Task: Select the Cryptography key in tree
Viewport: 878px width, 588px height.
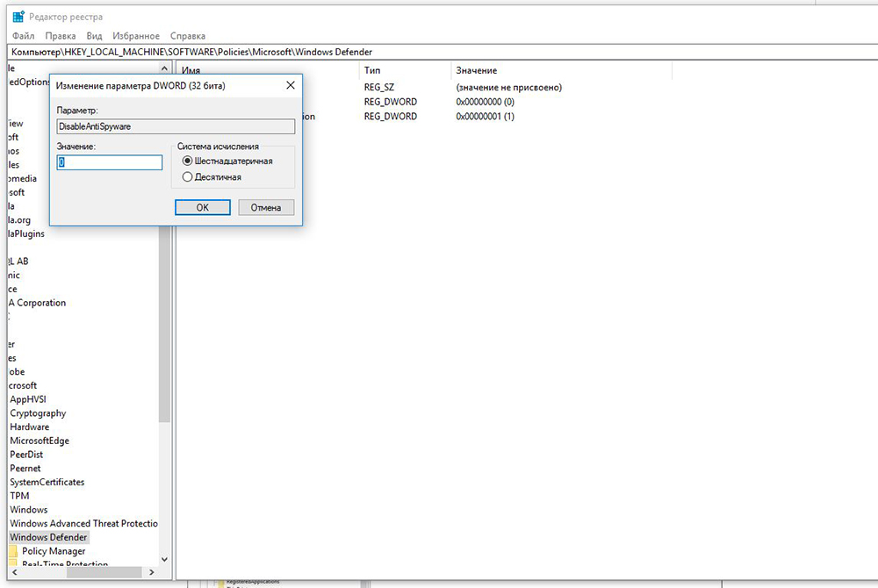Action: click(x=38, y=413)
